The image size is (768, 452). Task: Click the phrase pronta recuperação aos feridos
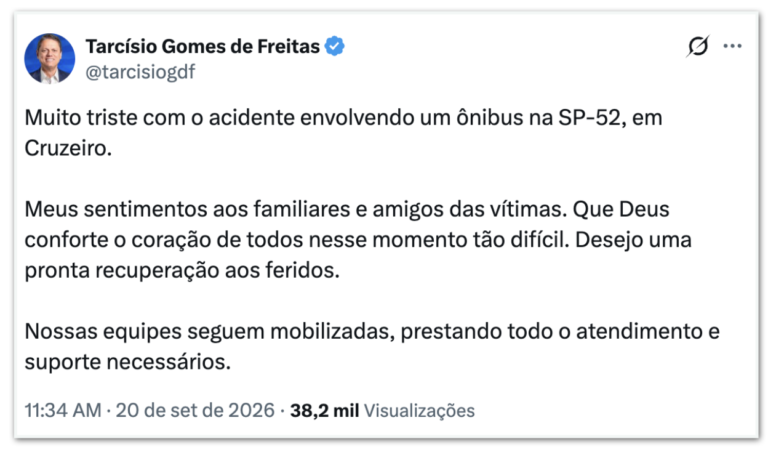pyautogui.click(x=182, y=271)
